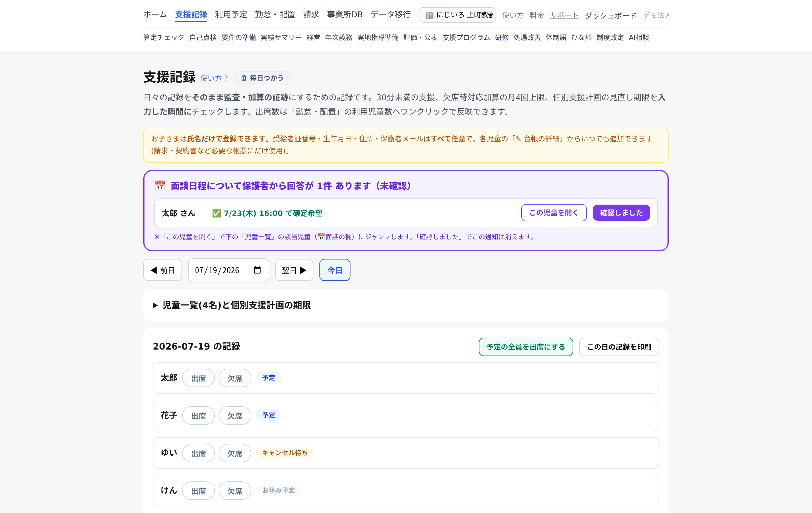Go to previous day with ◀ 前日

(x=162, y=270)
